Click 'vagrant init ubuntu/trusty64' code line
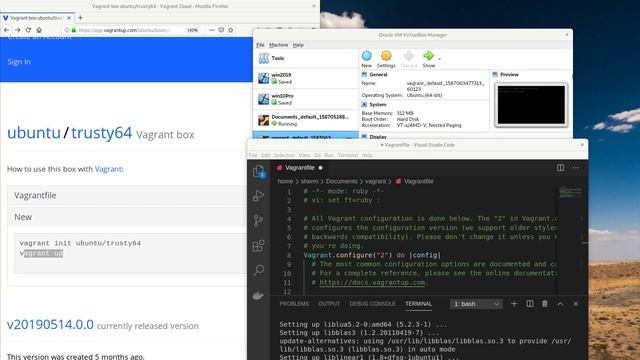 (x=80, y=243)
